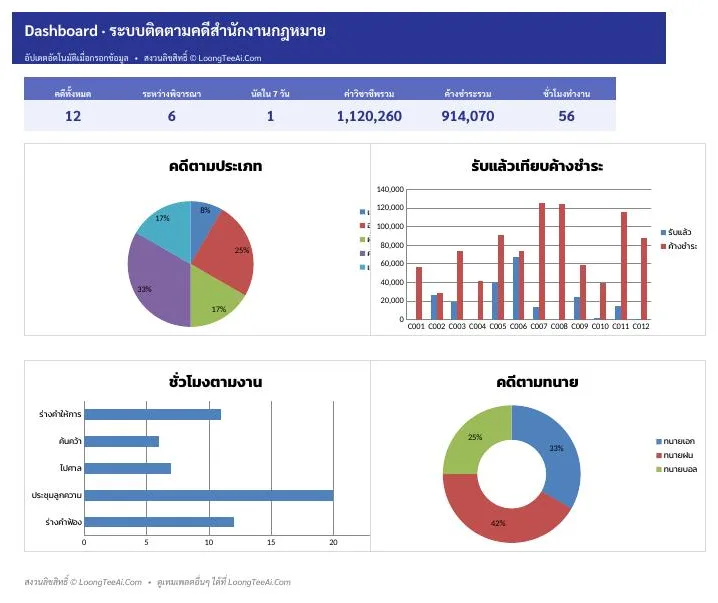Click the teal 17% pie slice
The height and width of the screenshot is (603, 718).
tap(170, 229)
